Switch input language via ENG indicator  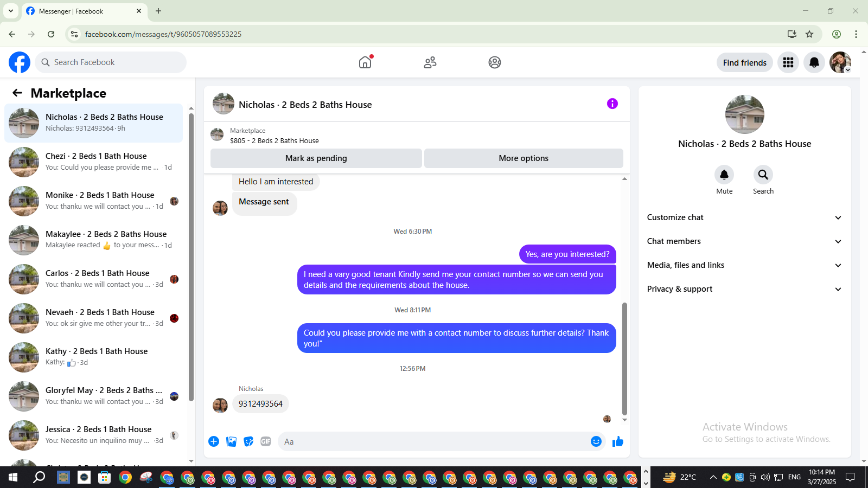794,477
